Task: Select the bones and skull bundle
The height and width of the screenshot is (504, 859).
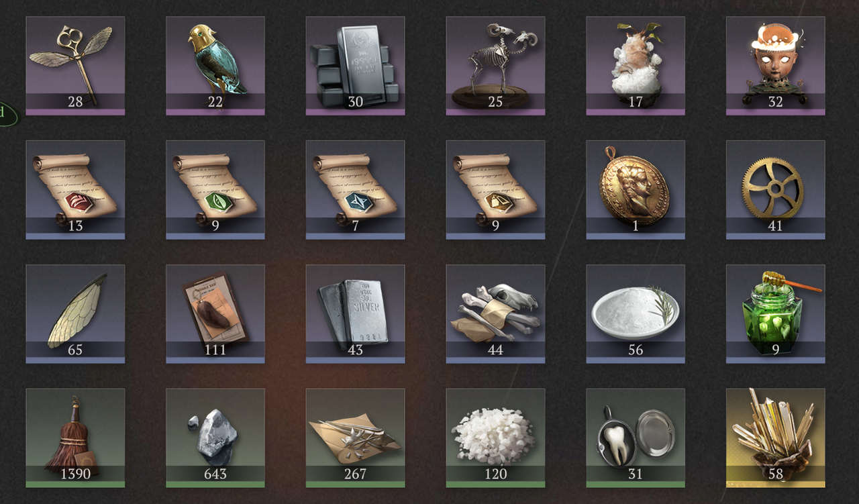Action: point(495,314)
